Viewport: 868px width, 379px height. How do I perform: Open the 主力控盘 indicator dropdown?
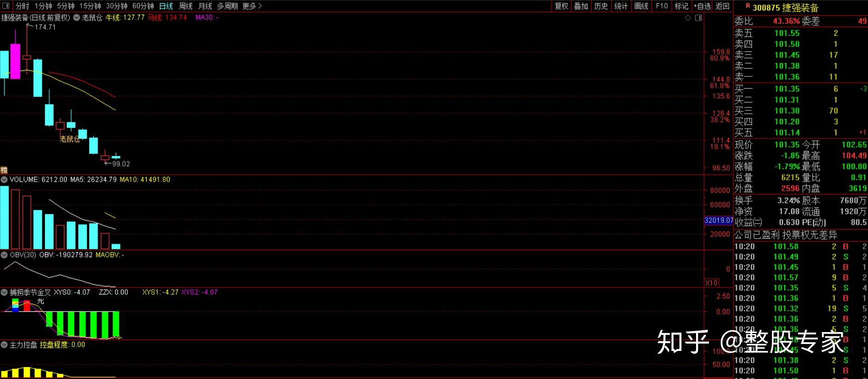coord(4,345)
